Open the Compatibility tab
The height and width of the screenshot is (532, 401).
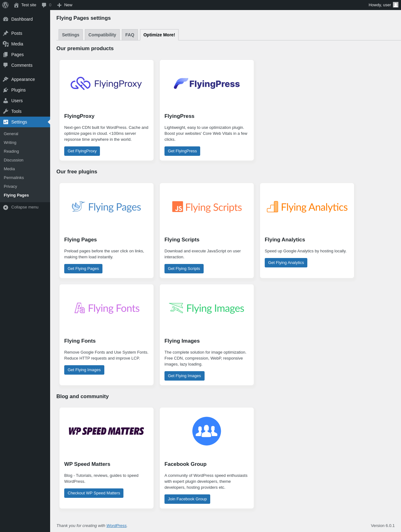102,35
